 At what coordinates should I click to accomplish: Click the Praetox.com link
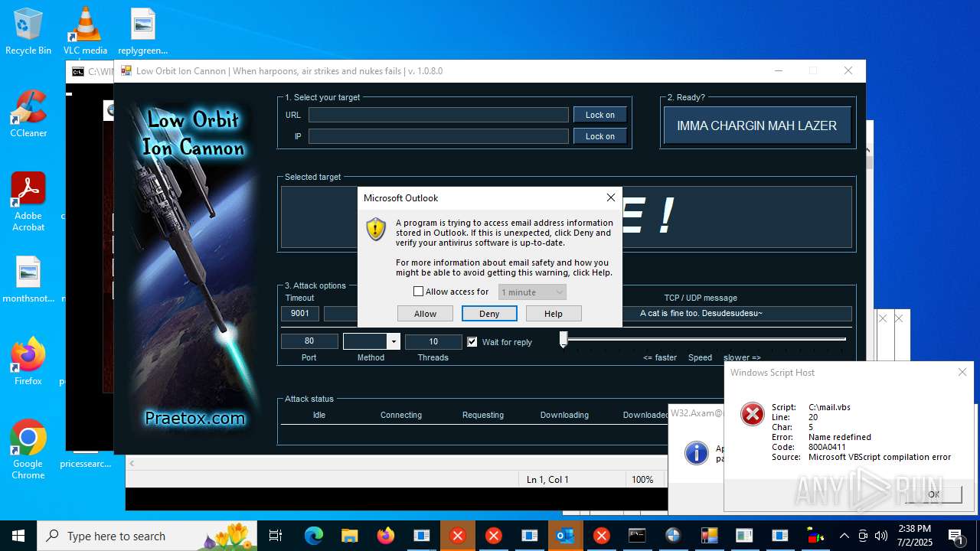pyautogui.click(x=195, y=418)
